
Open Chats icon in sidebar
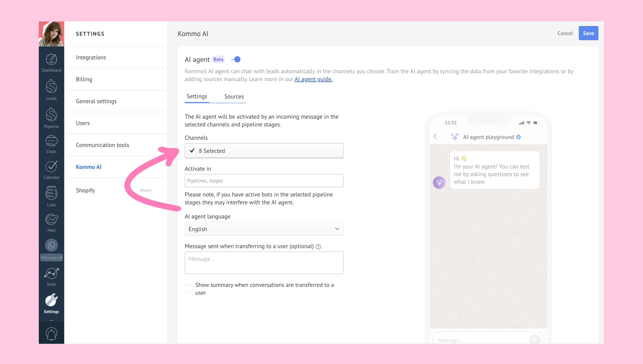51,144
